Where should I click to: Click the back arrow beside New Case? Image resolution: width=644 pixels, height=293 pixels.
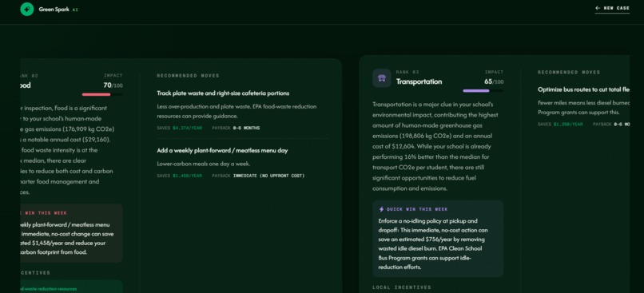coord(598,8)
